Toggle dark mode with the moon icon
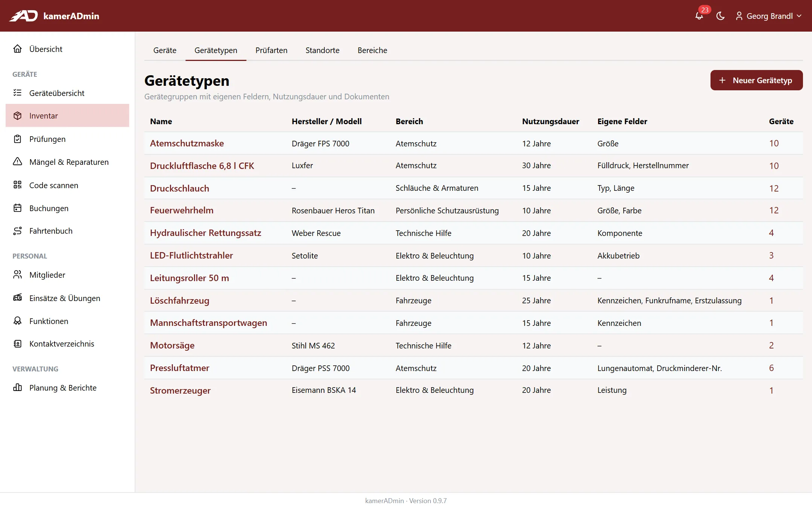 pyautogui.click(x=720, y=16)
